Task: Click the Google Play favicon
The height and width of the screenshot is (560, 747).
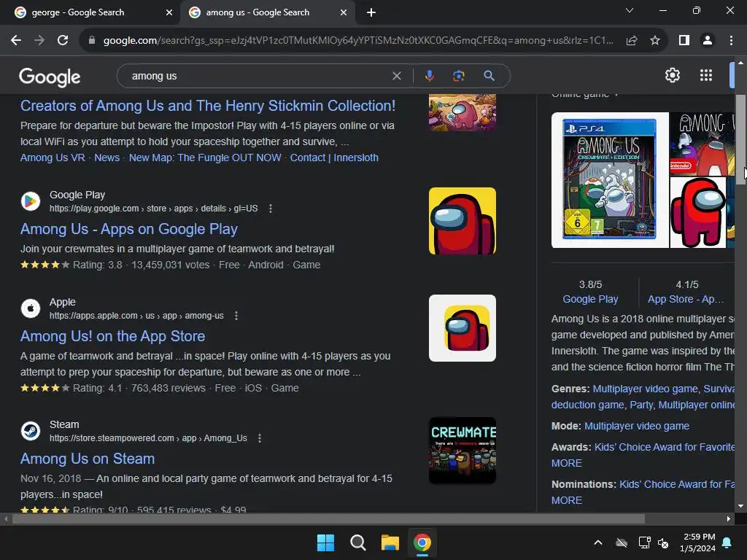Action: [x=31, y=201]
